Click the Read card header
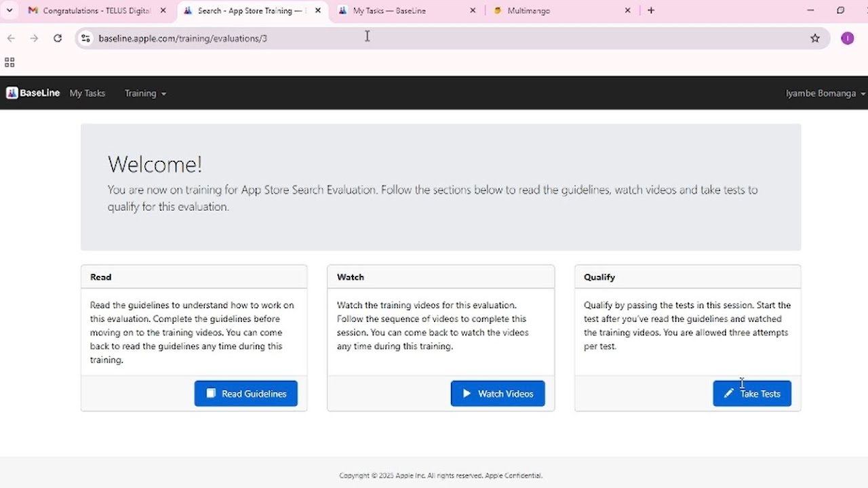The width and height of the screenshot is (868, 488). pos(194,277)
